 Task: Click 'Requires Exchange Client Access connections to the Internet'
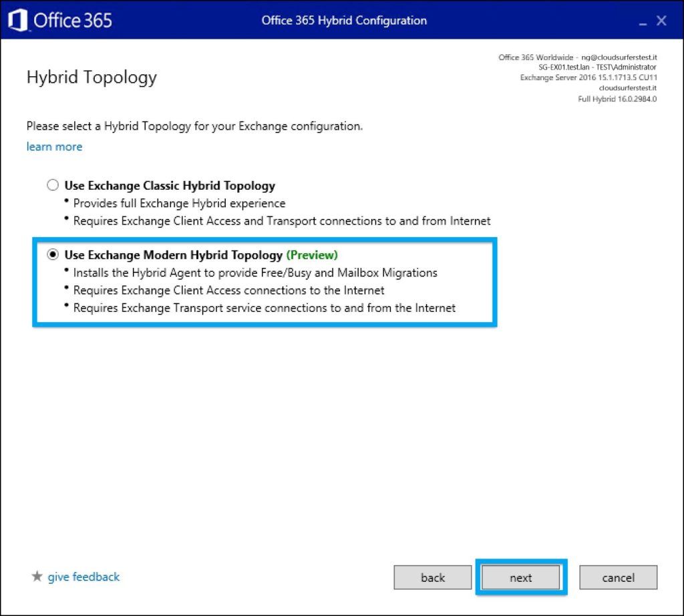pyautogui.click(x=228, y=290)
